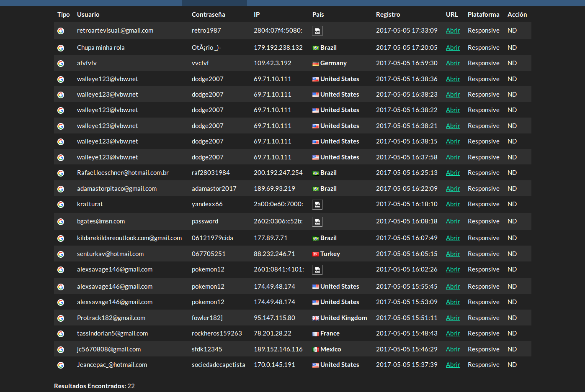The width and height of the screenshot is (585, 392).
Task: Open the Abrir link for the 16:22:09 entry
Action: click(453, 189)
